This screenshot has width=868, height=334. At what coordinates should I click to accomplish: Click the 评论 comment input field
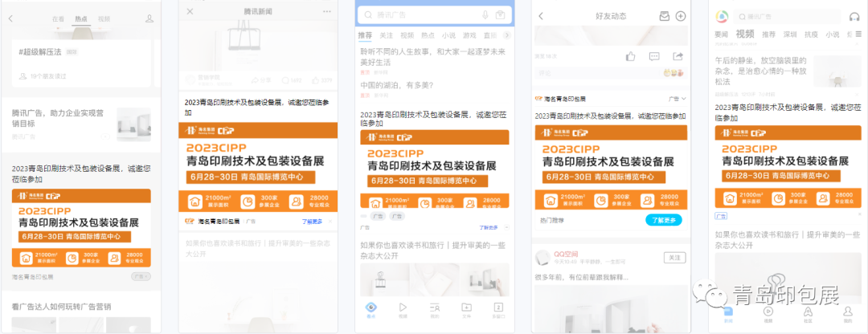(x=609, y=72)
